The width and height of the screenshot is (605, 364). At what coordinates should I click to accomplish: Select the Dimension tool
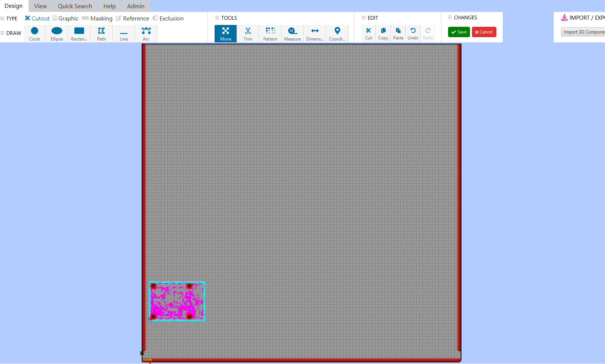pyautogui.click(x=315, y=34)
